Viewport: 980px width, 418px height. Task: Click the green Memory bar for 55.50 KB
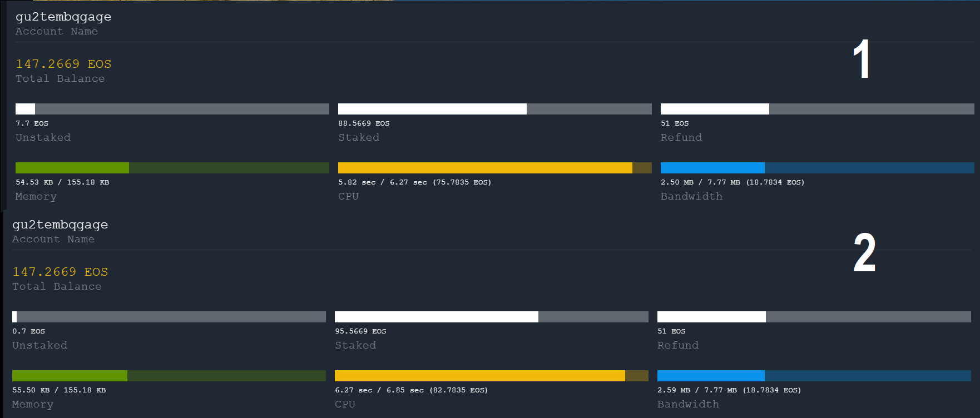point(169,376)
